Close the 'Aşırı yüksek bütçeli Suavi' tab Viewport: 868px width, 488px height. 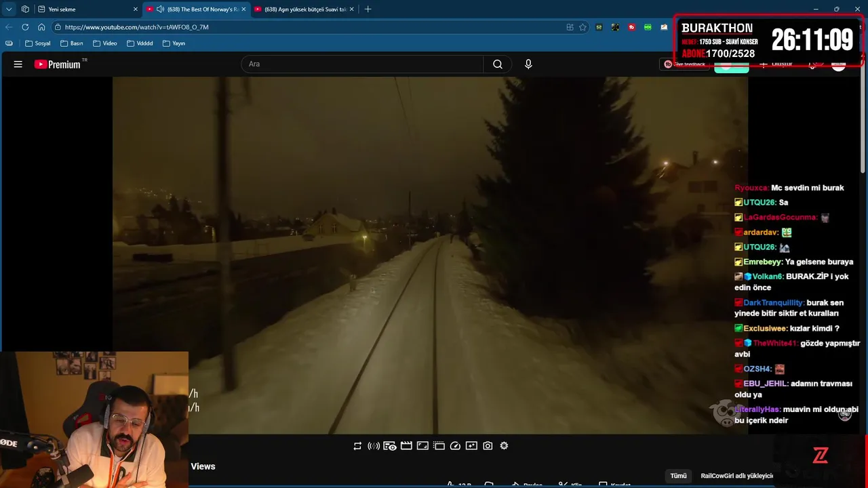(351, 9)
